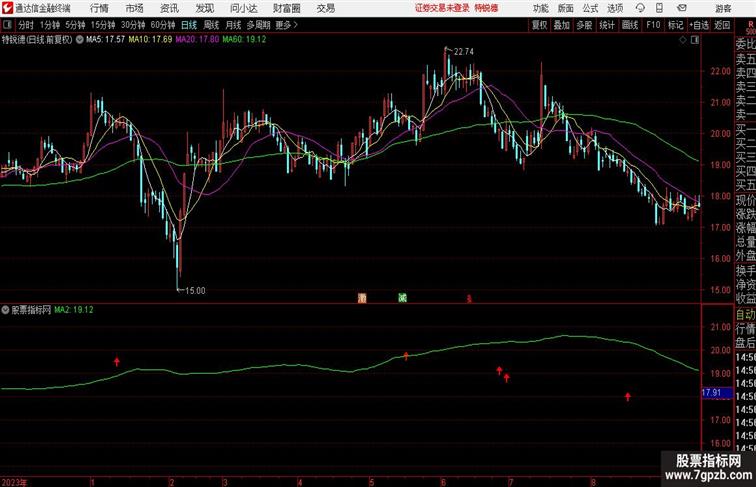
Task: Open F10 company info
Action: point(653,25)
